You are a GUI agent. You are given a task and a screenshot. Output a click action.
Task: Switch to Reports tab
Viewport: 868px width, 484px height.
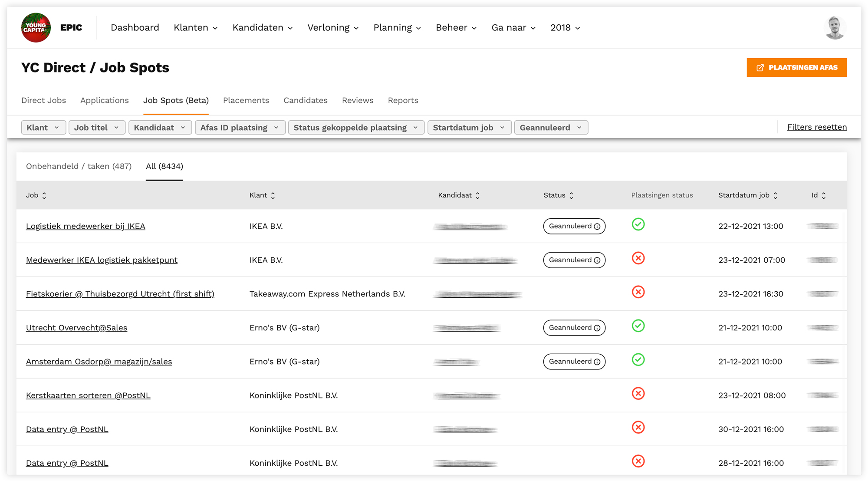point(403,101)
